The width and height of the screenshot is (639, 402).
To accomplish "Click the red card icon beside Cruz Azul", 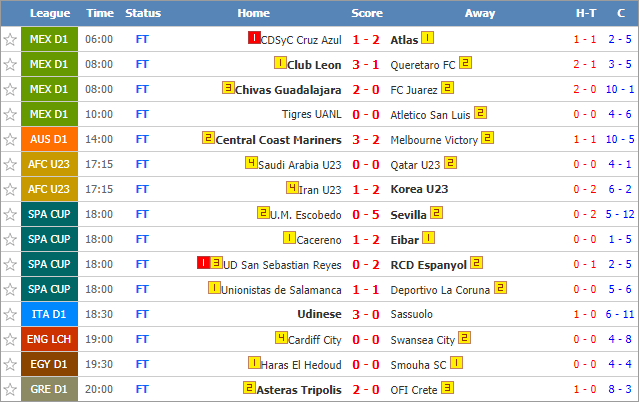I will [254, 38].
